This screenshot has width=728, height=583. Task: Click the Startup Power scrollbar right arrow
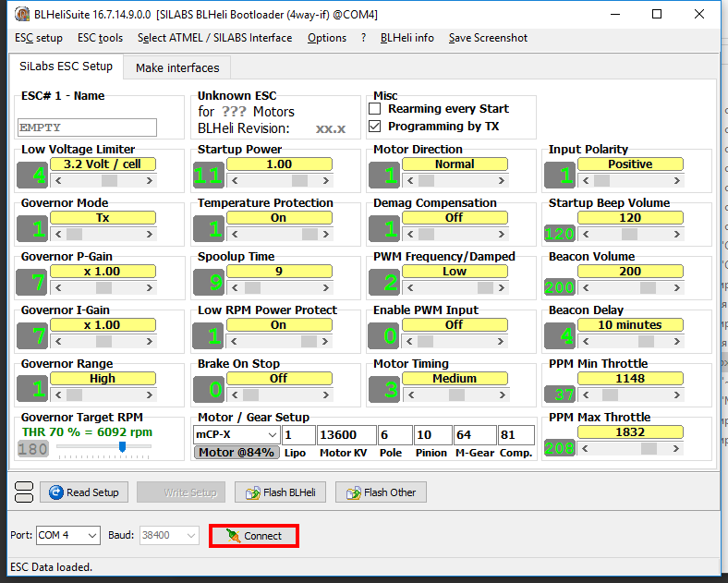pyautogui.click(x=327, y=181)
